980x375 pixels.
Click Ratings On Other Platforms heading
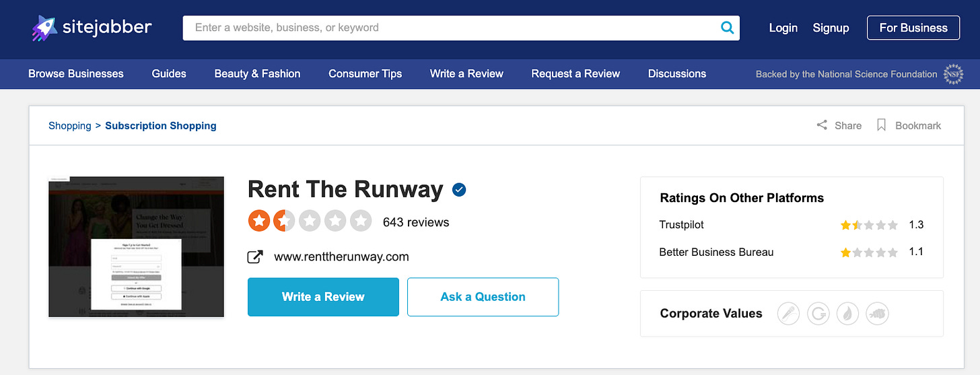coord(742,198)
